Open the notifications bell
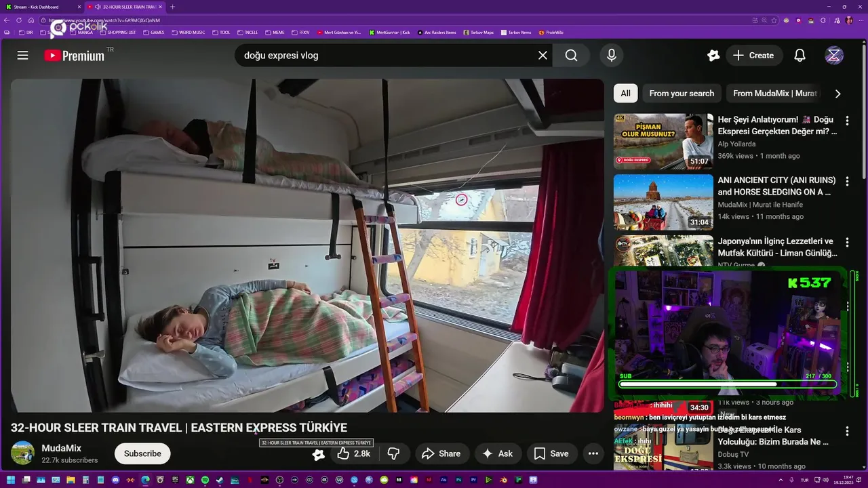Viewport: 868px width, 488px height. tap(800, 56)
